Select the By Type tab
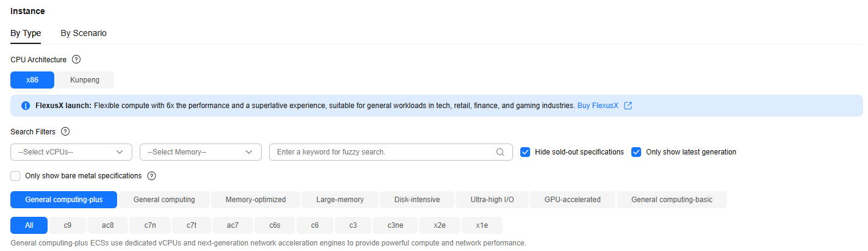 coord(26,33)
